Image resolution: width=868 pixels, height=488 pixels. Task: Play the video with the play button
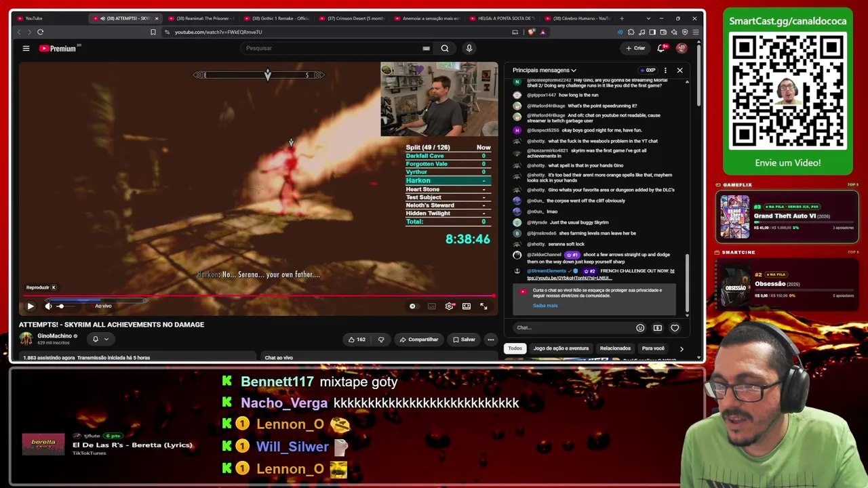tap(31, 306)
